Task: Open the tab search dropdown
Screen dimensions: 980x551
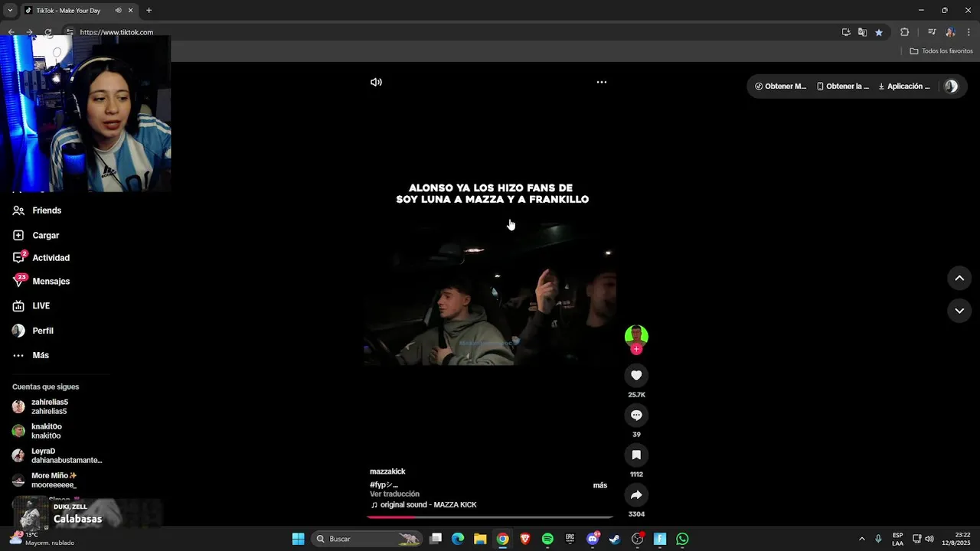Action: [9, 11]
